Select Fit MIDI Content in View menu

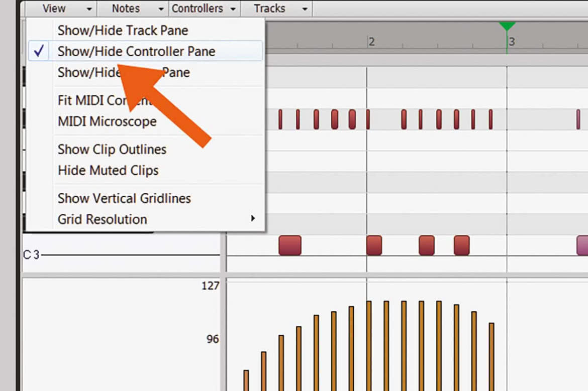point(146,100)
